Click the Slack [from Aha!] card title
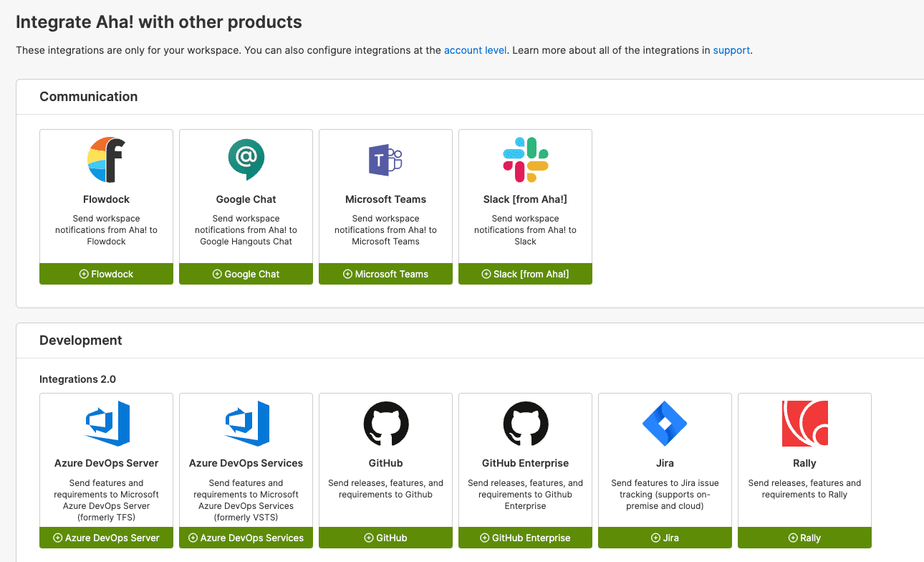Screen dimensions: 924x562 525,199
